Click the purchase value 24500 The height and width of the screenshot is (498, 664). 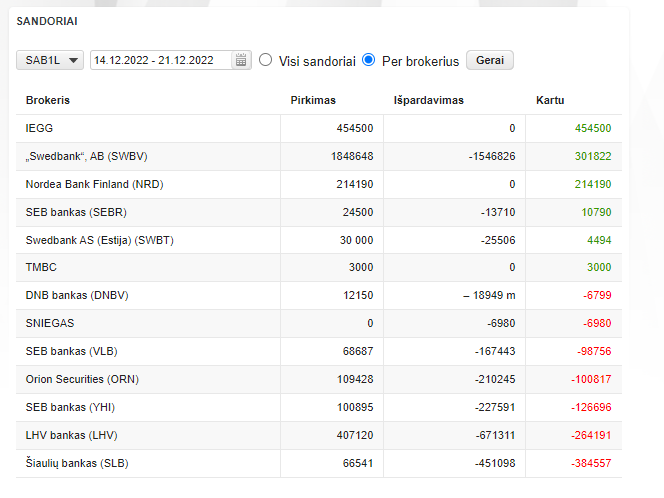(x=358, y=212)
